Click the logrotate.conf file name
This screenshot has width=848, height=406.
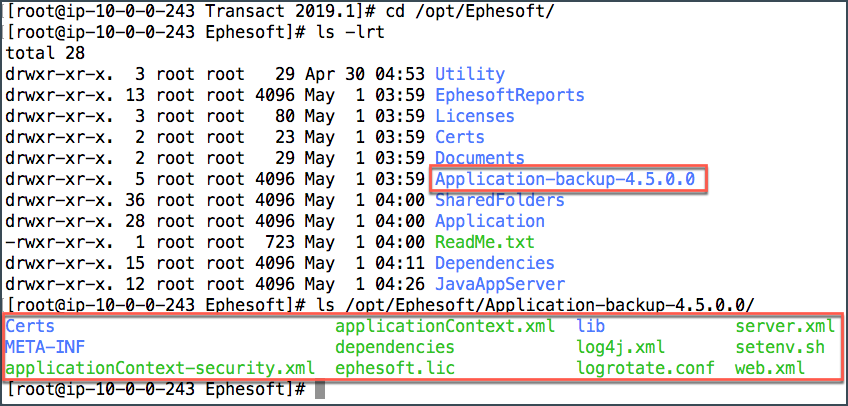pyautogui.click(x=646, y=369)
